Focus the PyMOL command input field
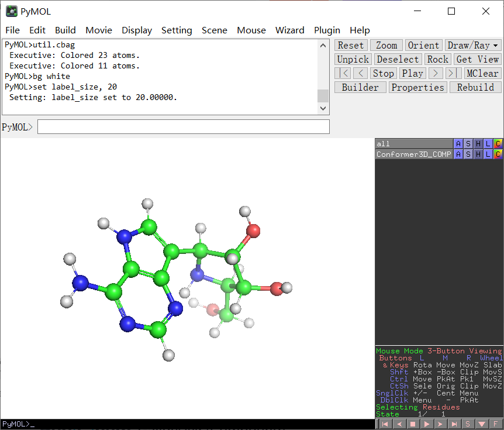Screen dimensions: 504x430 point(183,127)
